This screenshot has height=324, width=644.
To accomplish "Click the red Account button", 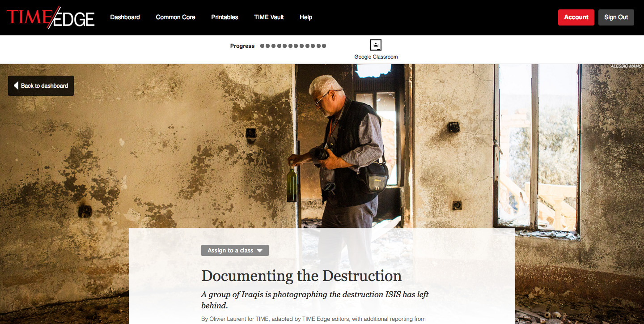I will [x=576, y=17].
